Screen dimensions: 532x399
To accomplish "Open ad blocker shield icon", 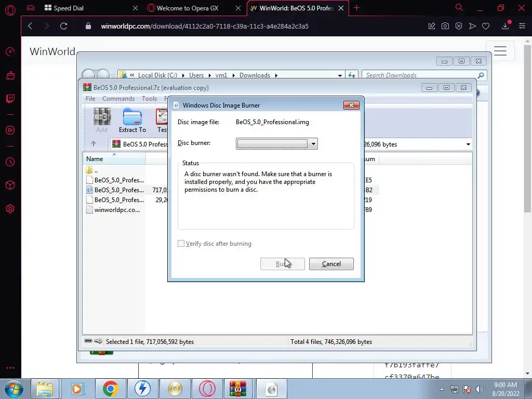I will click(459, 26).
